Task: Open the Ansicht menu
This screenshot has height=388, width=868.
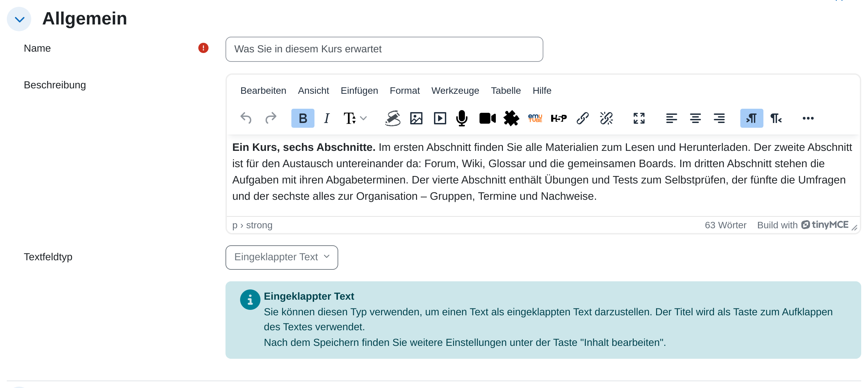Action: [x=313, y=91]
